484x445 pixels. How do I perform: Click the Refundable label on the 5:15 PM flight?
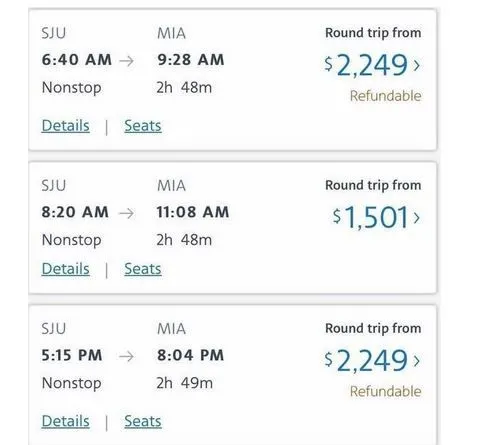pyautogui.click(x=386, y=392)
